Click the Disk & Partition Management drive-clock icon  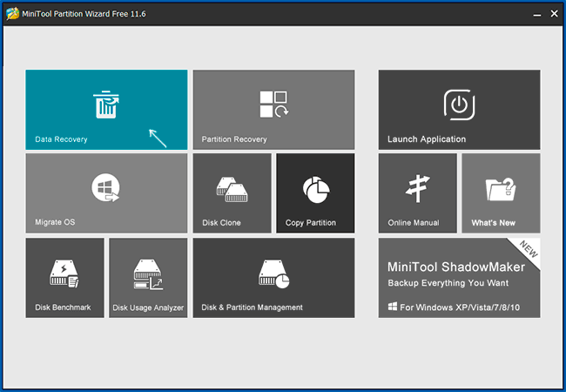coord(274,274)
